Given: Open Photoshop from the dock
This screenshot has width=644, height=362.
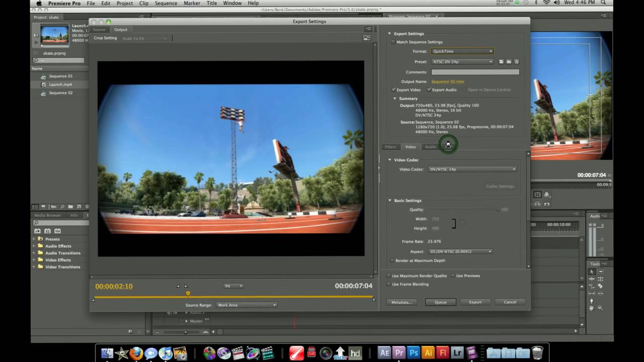Looking at the screenshot, I should [x=414, y=353].
